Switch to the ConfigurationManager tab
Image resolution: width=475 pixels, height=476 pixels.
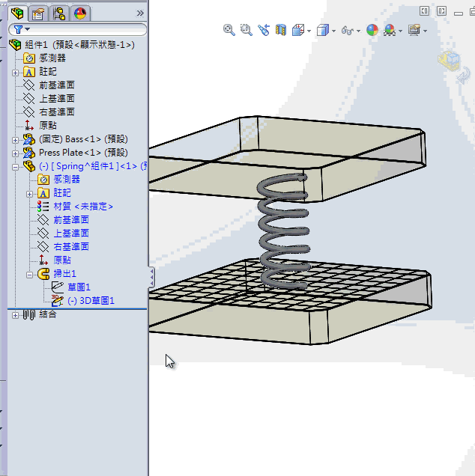click(x=59, y=13)
